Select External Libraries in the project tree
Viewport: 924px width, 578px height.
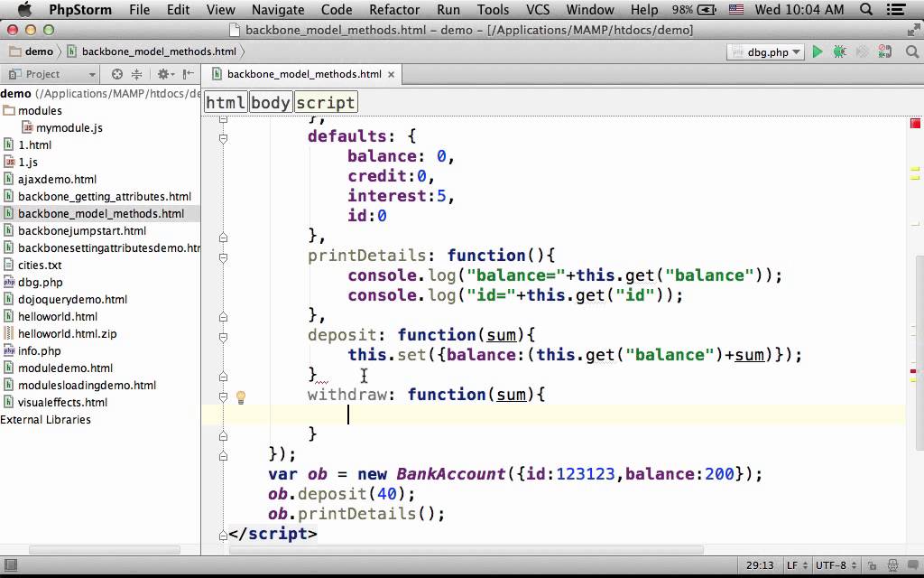point(45,420)
